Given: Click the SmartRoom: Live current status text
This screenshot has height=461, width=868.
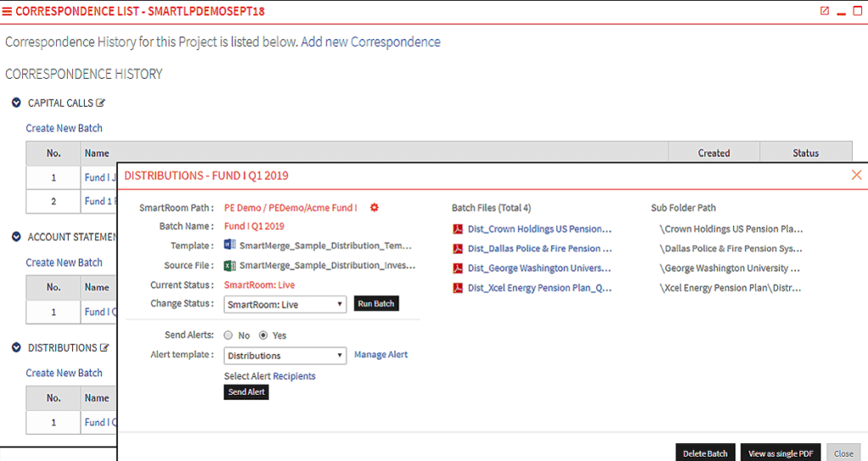Looking at the screenshot, I should pos(259,285).
